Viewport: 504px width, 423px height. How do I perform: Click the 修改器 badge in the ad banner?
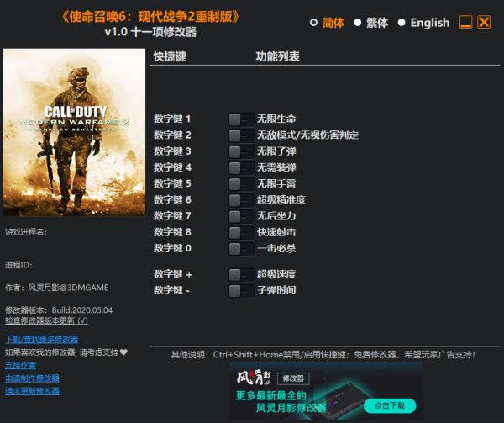[293, 378]
